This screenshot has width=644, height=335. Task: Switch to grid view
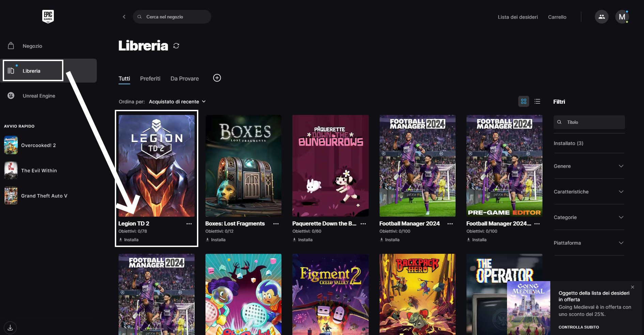coord(524,101)
